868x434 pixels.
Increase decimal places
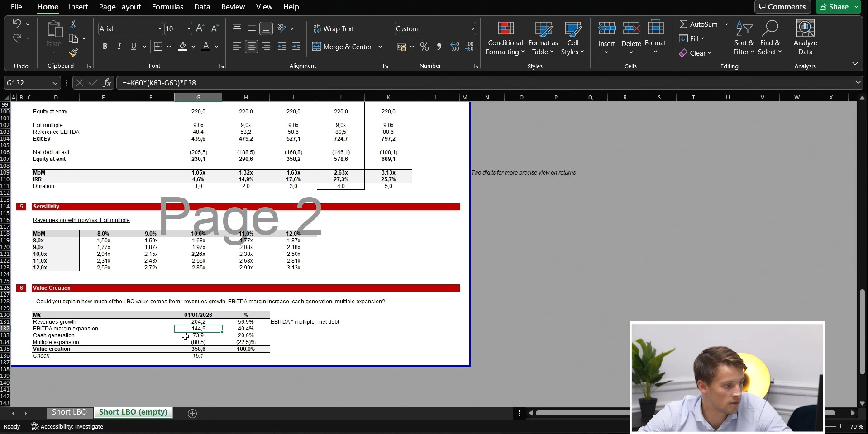[455, 47]
